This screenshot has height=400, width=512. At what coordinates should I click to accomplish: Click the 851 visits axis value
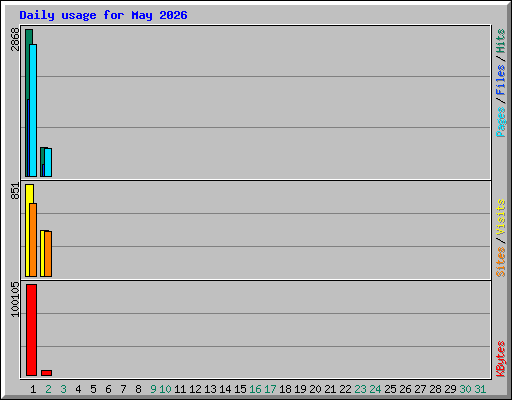tap(15, 191)
